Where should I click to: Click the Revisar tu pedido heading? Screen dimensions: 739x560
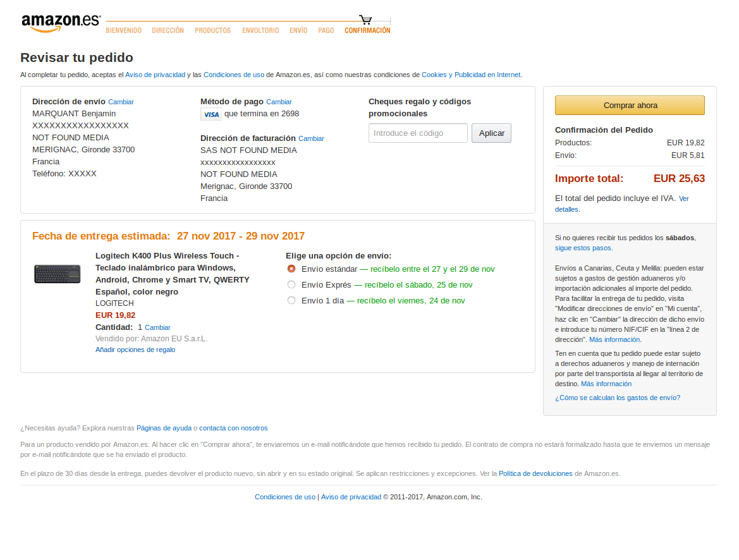77,58
